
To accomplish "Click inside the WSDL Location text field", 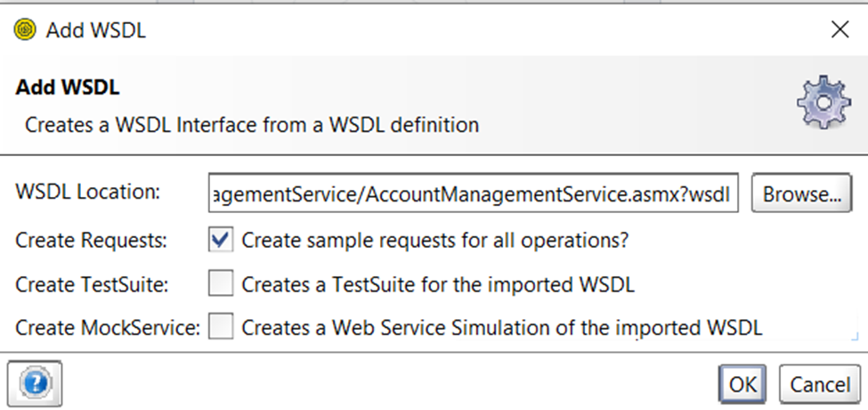I will 474,193.
